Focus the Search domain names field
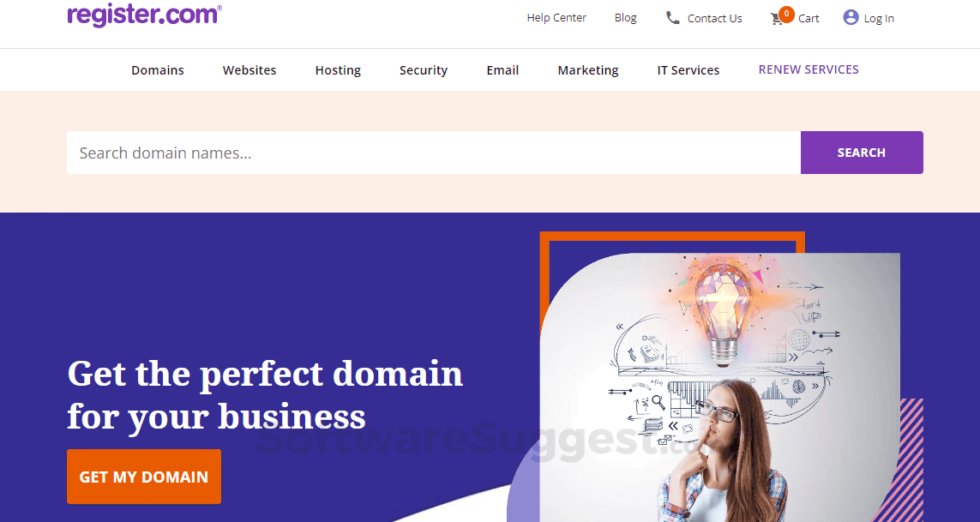Image resolution: width=980 pixels, height=522 pixels. (x=434, y=153)
